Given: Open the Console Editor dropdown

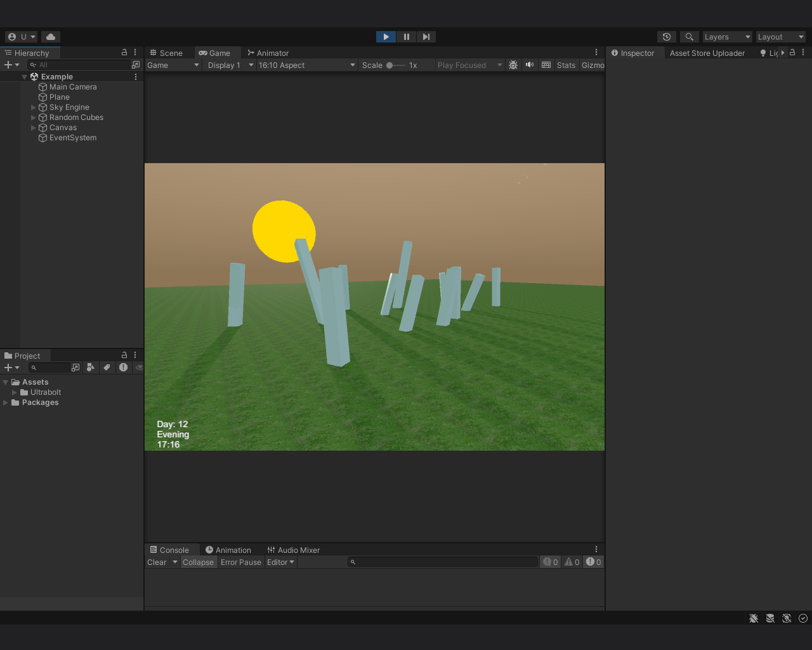Looking at the screenshot, I should (x=280, y=562).
